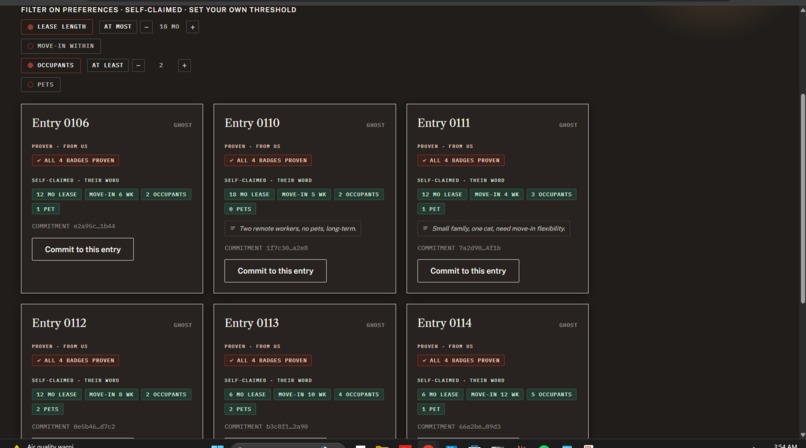
Task: Click the GHOST label on Entry 0113
Action: (375, 325)
